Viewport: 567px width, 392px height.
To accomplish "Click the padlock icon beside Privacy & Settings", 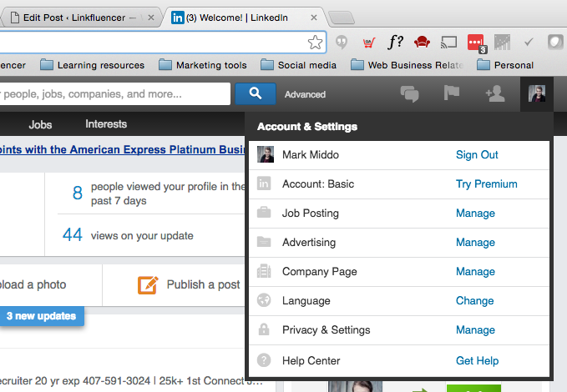I will [x=264, y=329].
